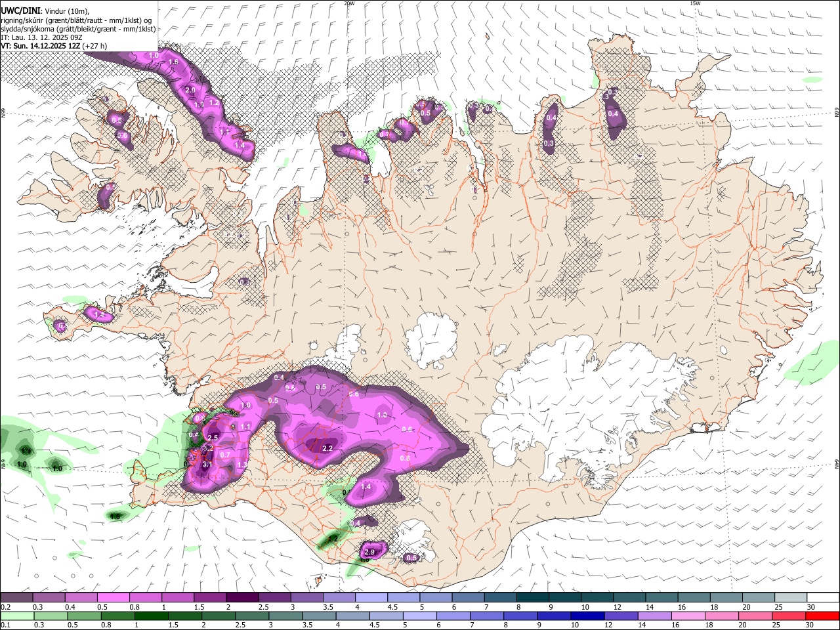Image resolution: width=840 pixels, height=630 pixels.
Task: Pick dark teal upper-row swatch starting at 8
Action: [x=533, y=598]
